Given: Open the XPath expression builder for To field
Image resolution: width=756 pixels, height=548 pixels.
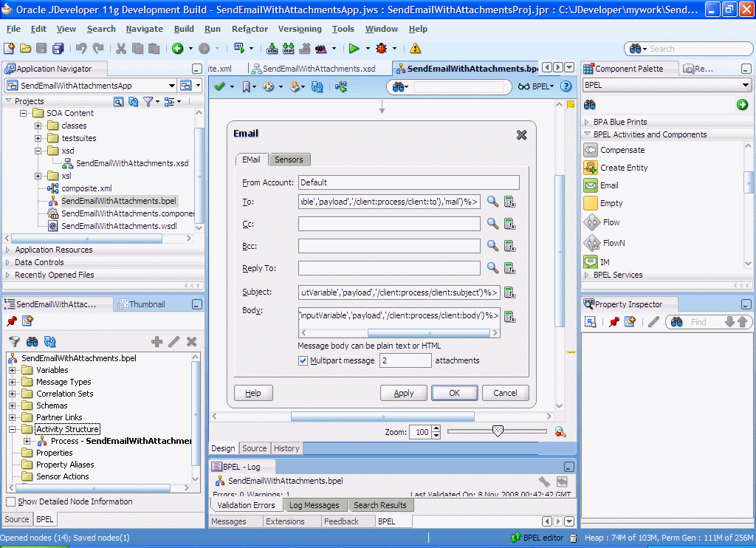Looking at the screenshot, I should (x=509, y=202).
